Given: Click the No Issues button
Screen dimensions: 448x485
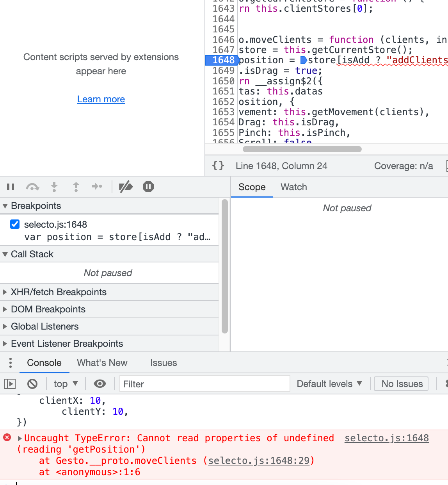Looking at the screenshot, I should (402, 384).
